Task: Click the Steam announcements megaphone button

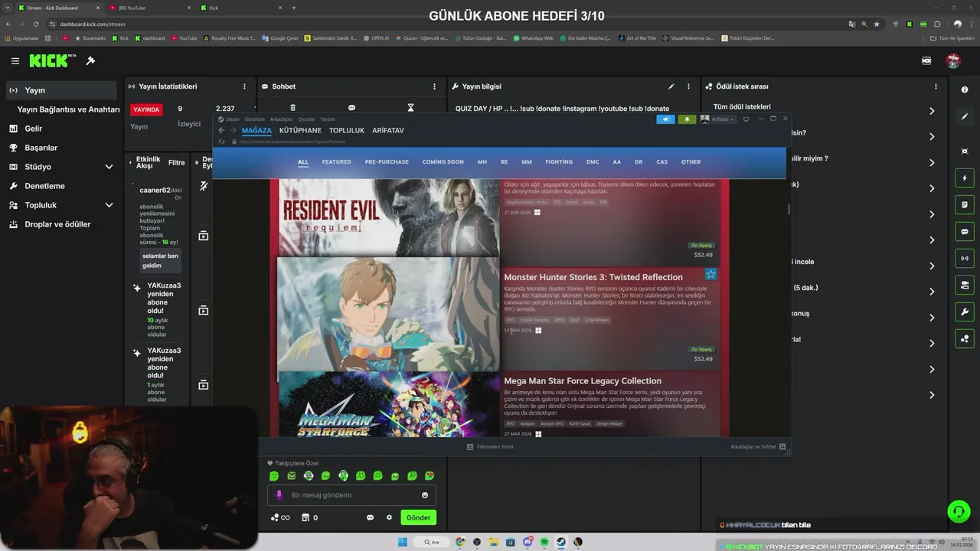Action: [x=666, y=119]
